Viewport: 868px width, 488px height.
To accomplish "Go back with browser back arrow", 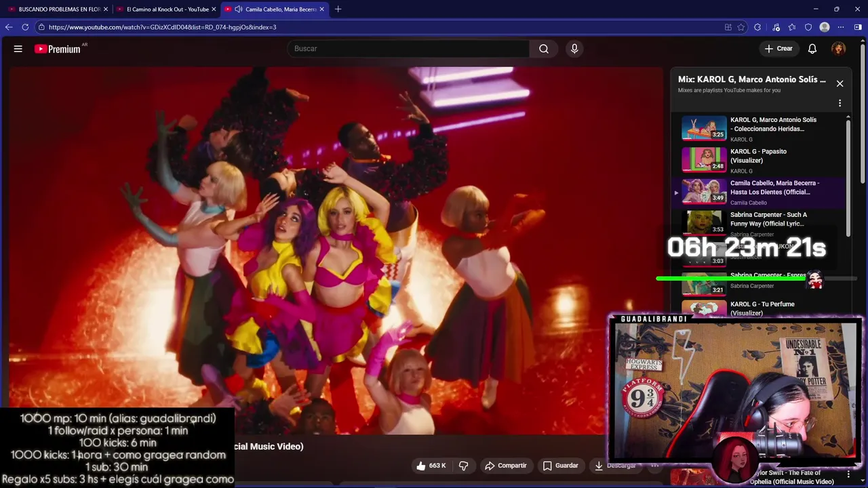I will click(x=9, y=27).
